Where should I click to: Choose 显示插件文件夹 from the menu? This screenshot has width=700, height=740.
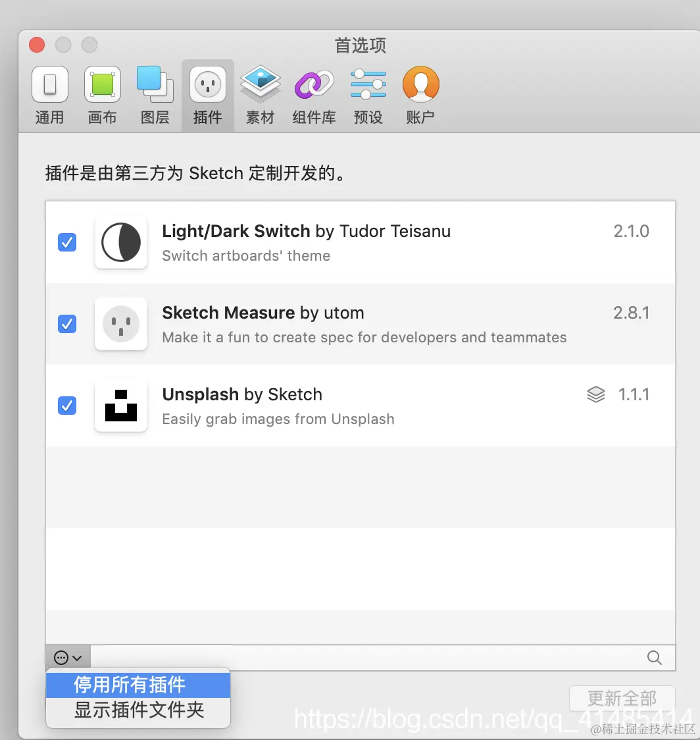(137, 710)
